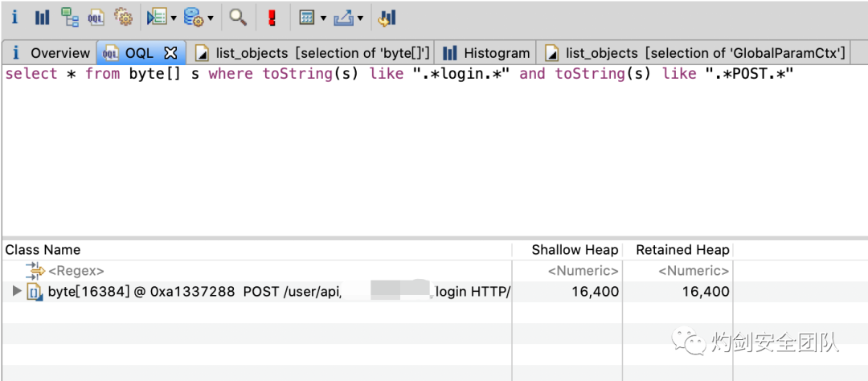The height and width of the screenshot is (381, 868).
Task: Click the Open Query Browser database icon
Action: click(194, 18)
